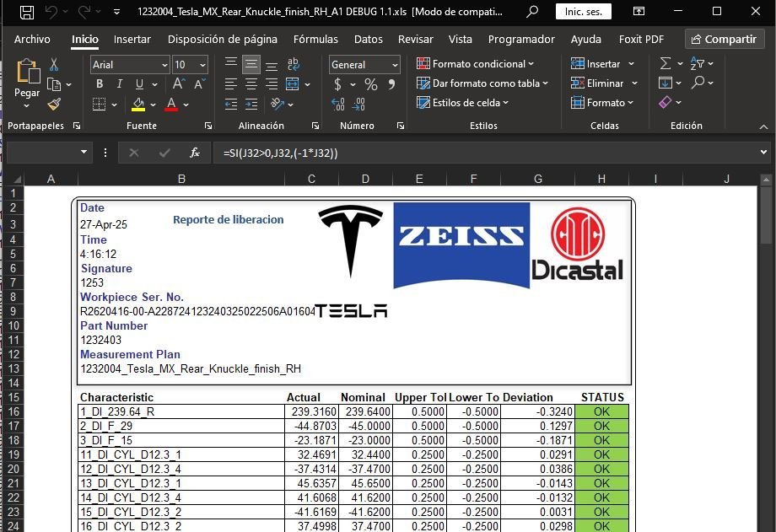
Task: Decrease the indent
Action: [230, 105]
